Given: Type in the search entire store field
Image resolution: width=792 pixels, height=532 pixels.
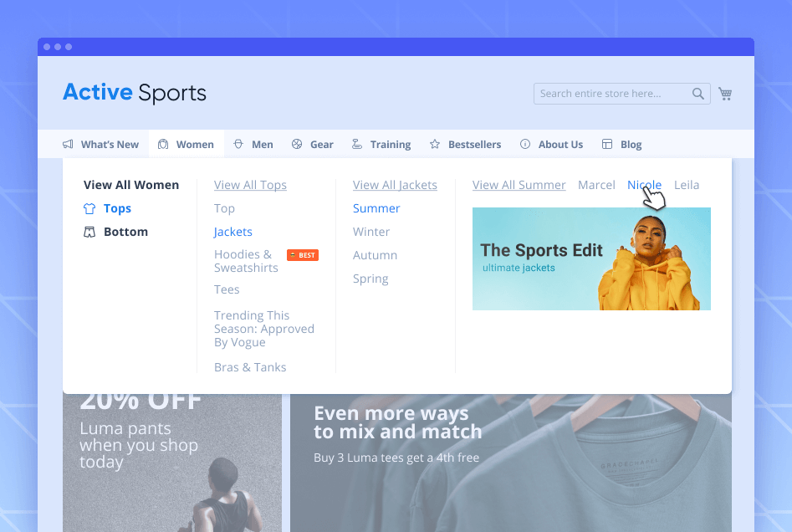Looking at the screenshot, I should coord(611,94).
